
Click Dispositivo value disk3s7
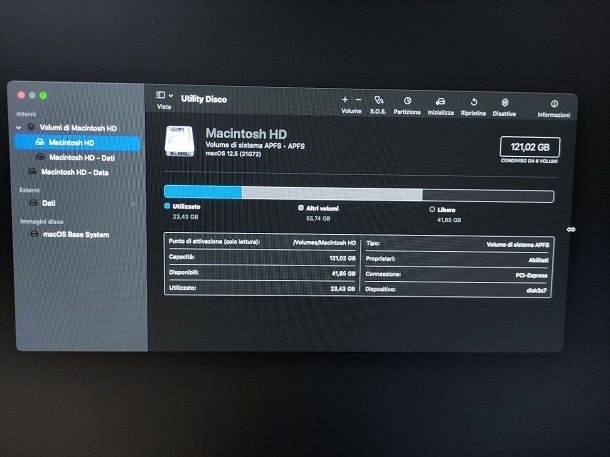point(536,290)
